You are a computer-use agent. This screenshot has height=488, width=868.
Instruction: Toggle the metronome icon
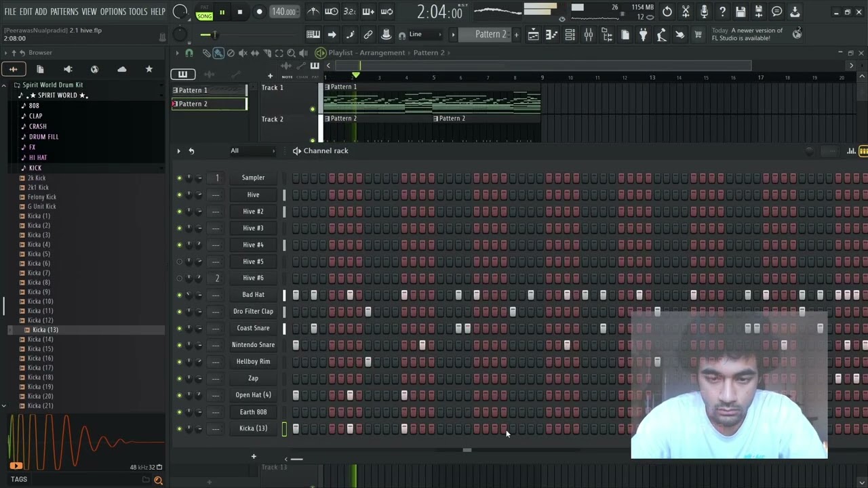pyautogui.click(x=313, y=12)
